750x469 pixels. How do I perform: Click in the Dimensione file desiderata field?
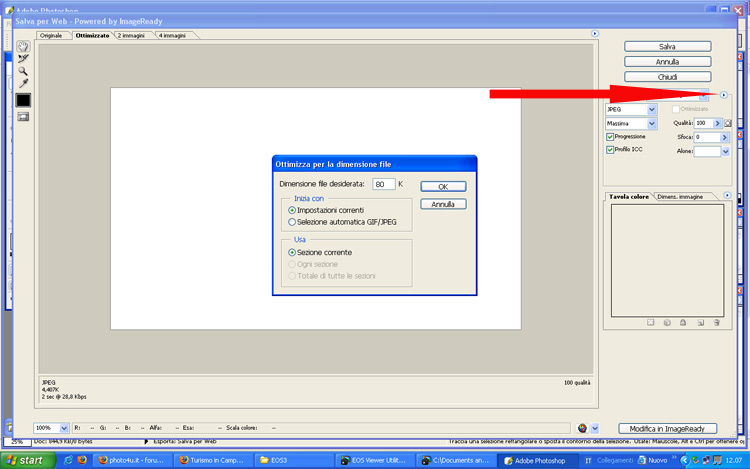(x=383, y=184)
